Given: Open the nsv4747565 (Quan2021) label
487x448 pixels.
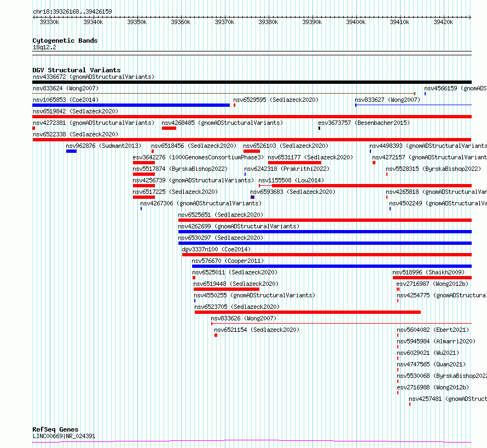Looking at the screenshot, I should (x=431, y=364).
